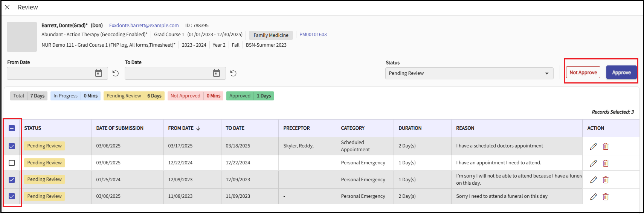Uncheck the 03/17/2025 request checkbox

click(12, 146)
